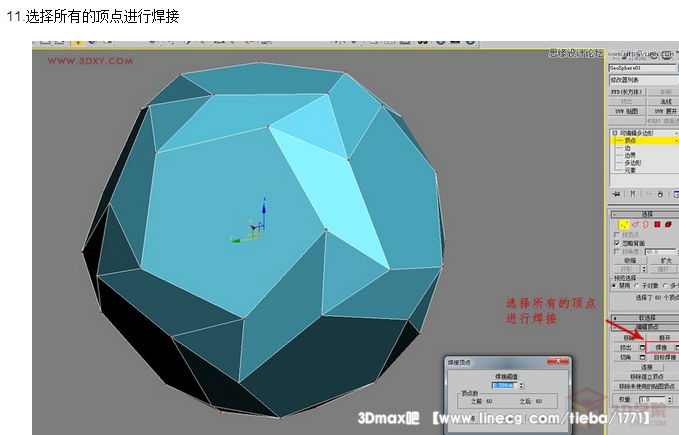The image size is (679, 435).
Task: Open the settings box beside 切角
Action: pos(641,356)
